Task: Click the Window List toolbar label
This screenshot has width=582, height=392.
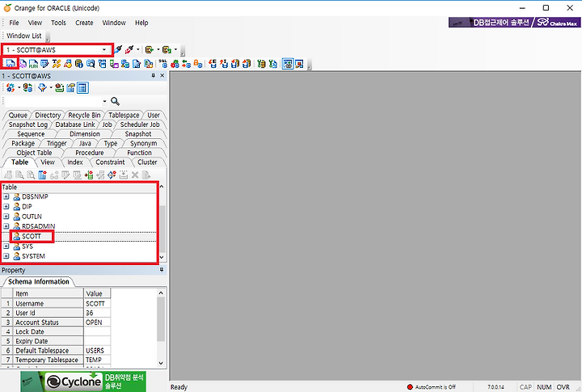Action: tap(24, 36)
